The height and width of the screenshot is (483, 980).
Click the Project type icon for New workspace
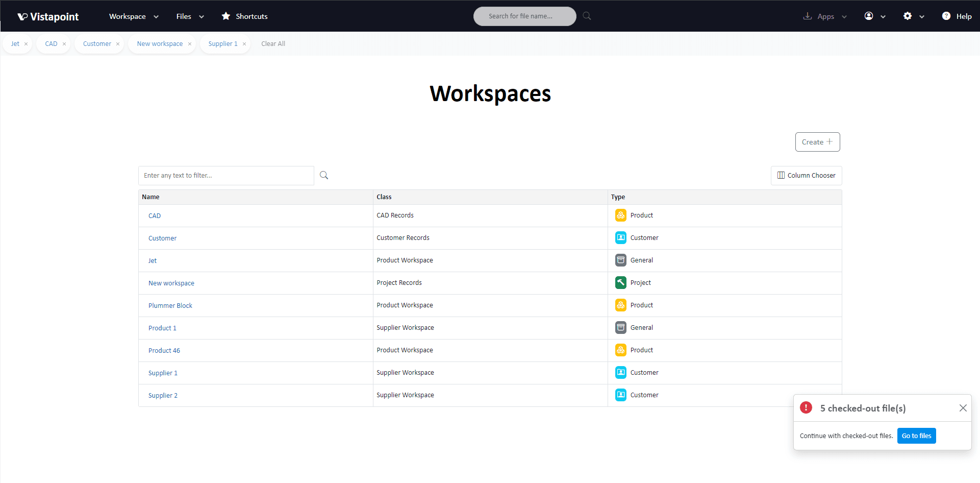tap(620, 283)
